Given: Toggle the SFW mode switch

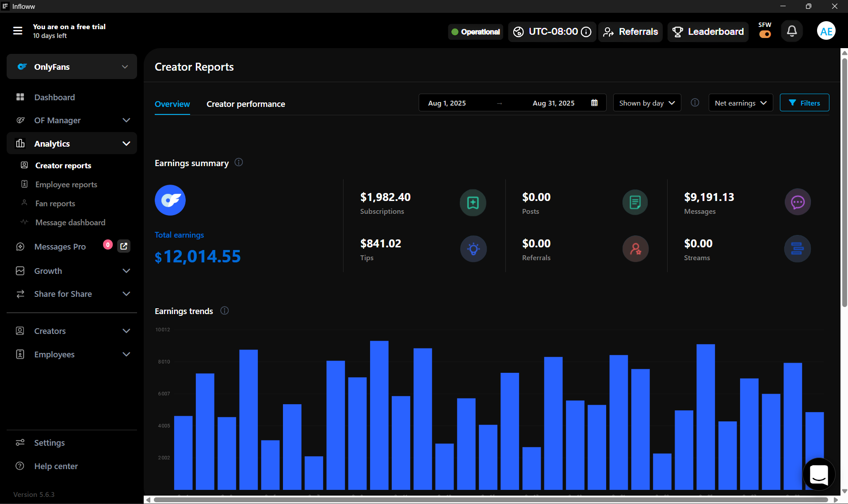Looking at the screenshot, I should click(x=764, y=34).
